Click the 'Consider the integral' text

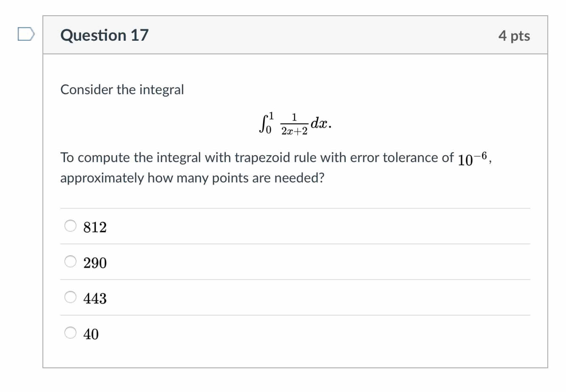(122, 89)
